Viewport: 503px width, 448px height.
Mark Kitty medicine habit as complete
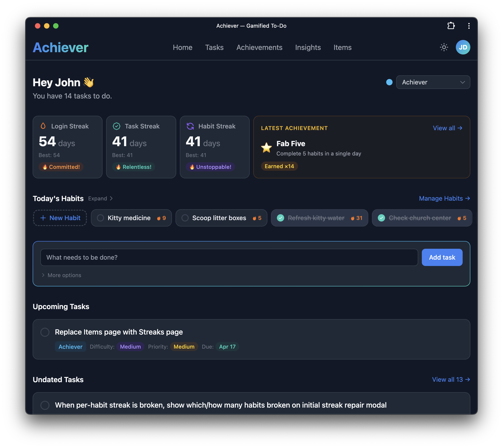tap(100, 218)
